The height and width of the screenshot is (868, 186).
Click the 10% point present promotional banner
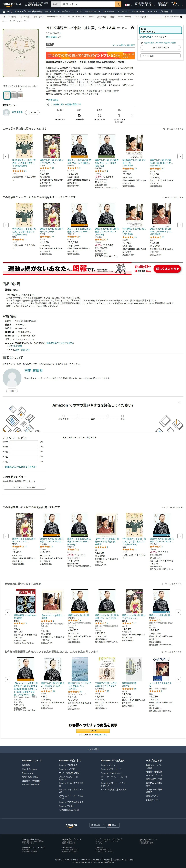(91, 55)
